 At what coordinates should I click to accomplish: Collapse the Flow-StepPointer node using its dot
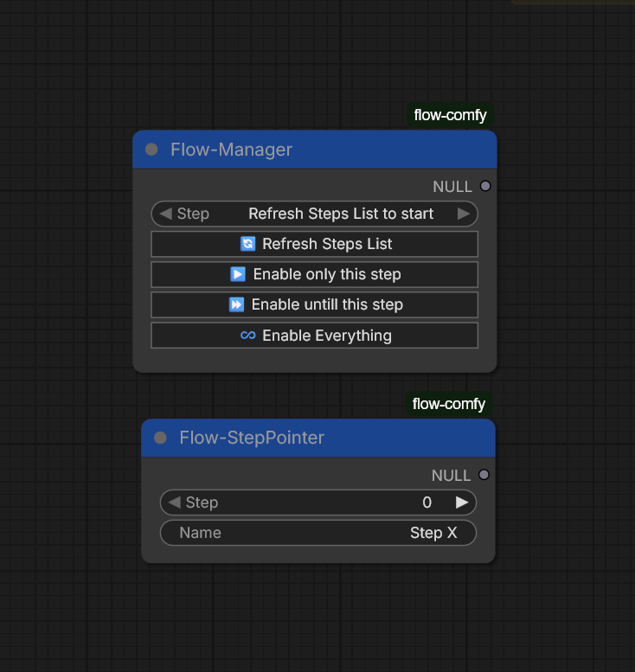point(160,438)
